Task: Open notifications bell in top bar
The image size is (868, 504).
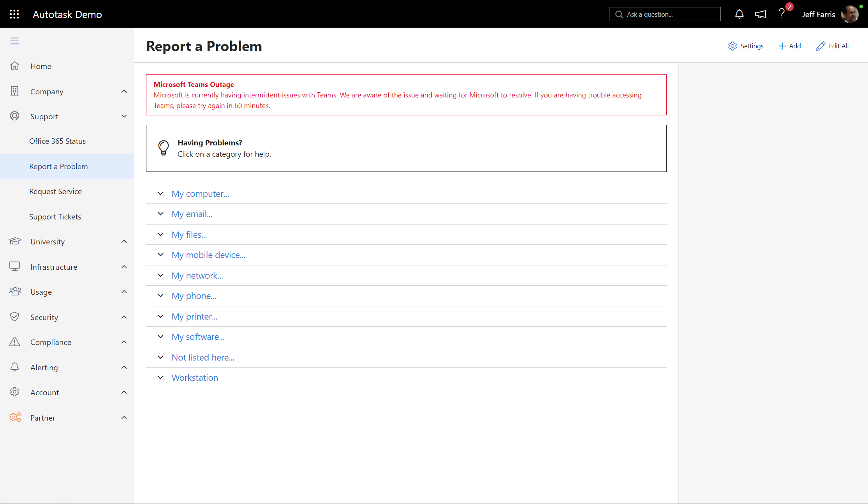Action: click(739, 14)
